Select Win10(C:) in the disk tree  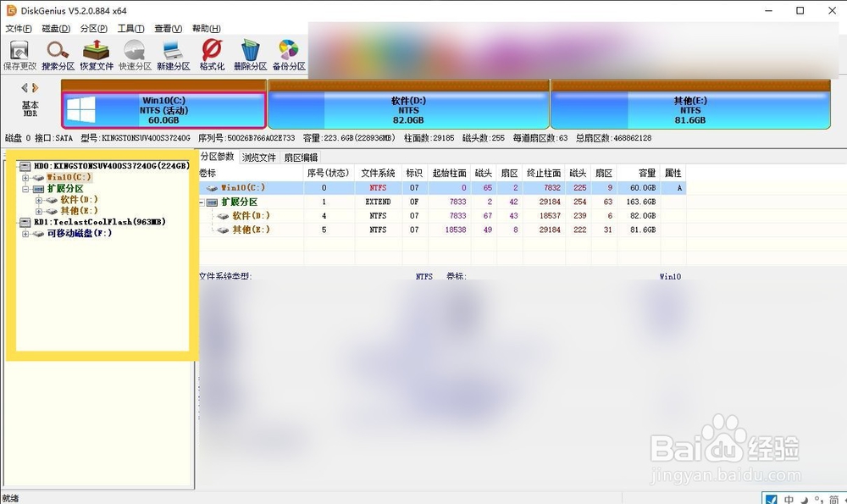(x=69, y=177)
